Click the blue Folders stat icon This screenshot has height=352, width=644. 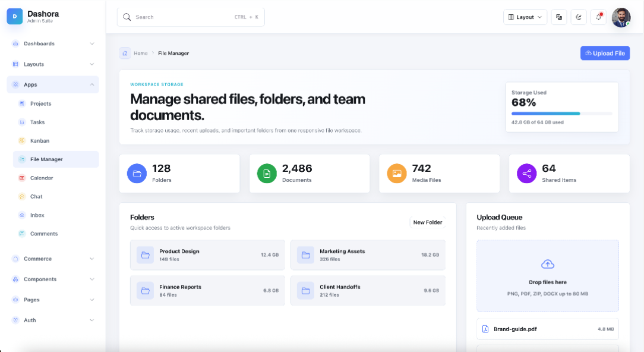137,174
